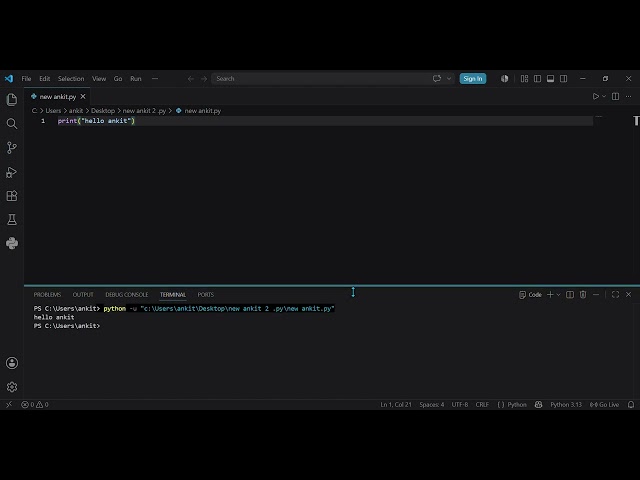Close the terminal panel
The width and height of the screenshot is (640, 480).
[629, 294]
